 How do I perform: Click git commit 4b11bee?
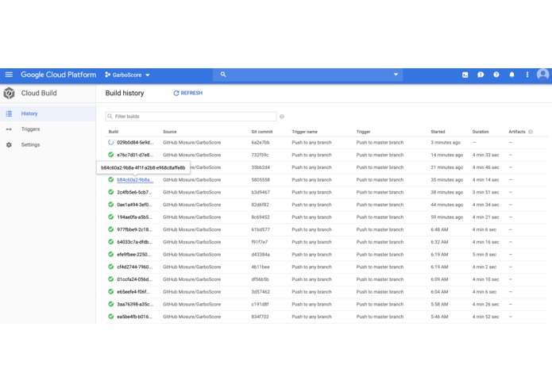point(261,267)
